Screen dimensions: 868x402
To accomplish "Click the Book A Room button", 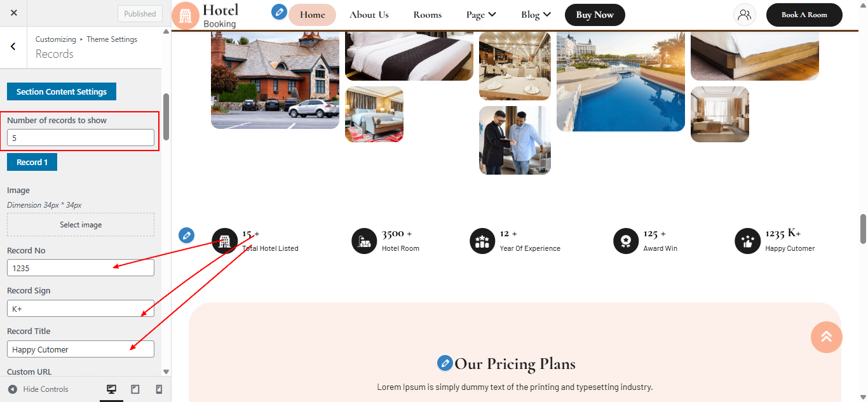I will pyautogui.click(x=804, y=15).
